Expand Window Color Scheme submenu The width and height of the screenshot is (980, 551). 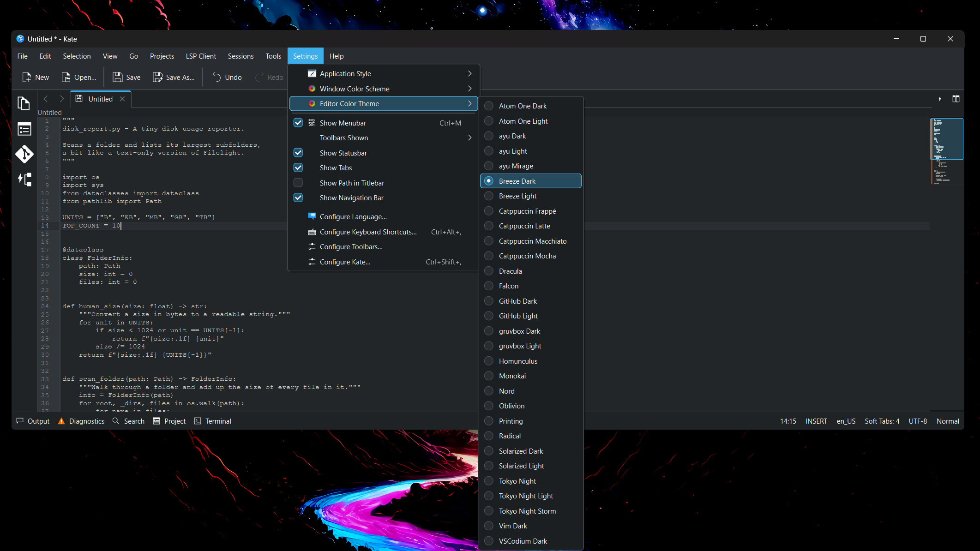tap(384, 89)
